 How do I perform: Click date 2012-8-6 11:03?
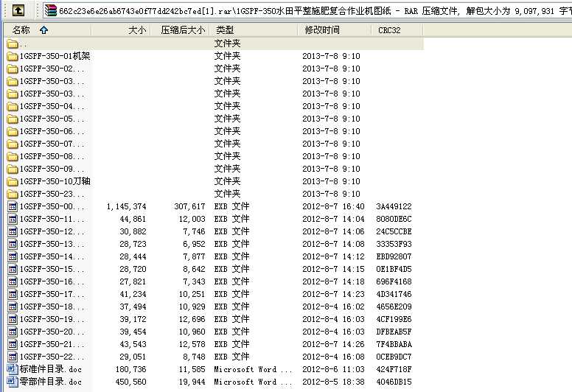point(333,369)
